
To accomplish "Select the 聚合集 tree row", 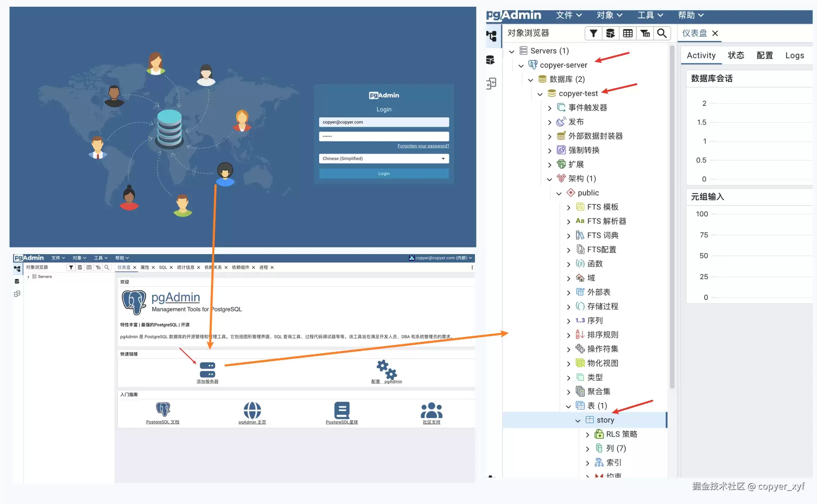I will point(584,392).
